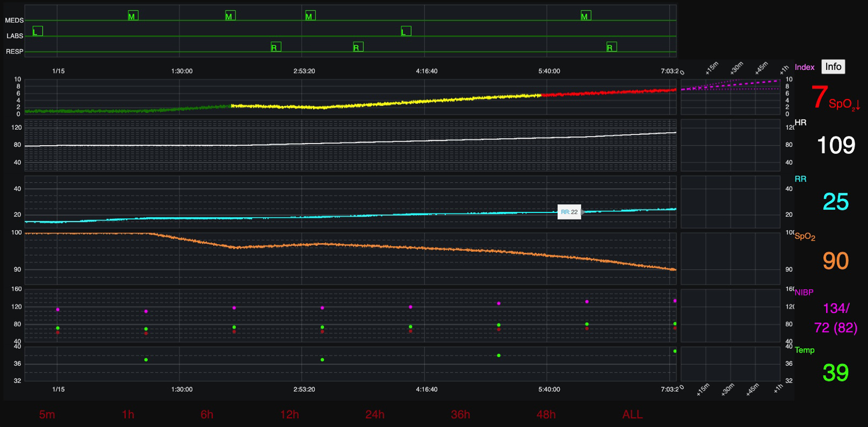Click the red segment of index trend
868x427 pixels.
[608, 92]
